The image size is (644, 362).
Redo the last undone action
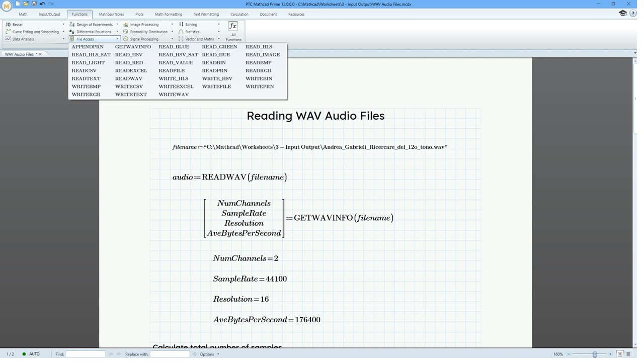51,4
